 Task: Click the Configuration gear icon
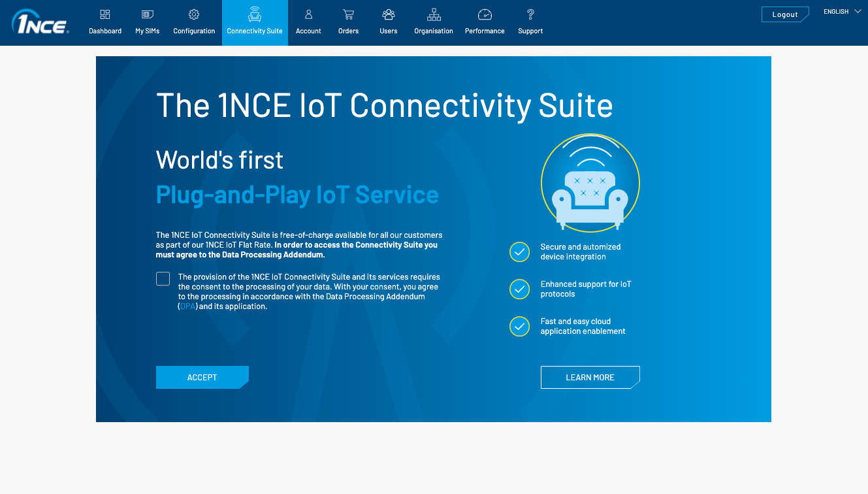(194, 14)
